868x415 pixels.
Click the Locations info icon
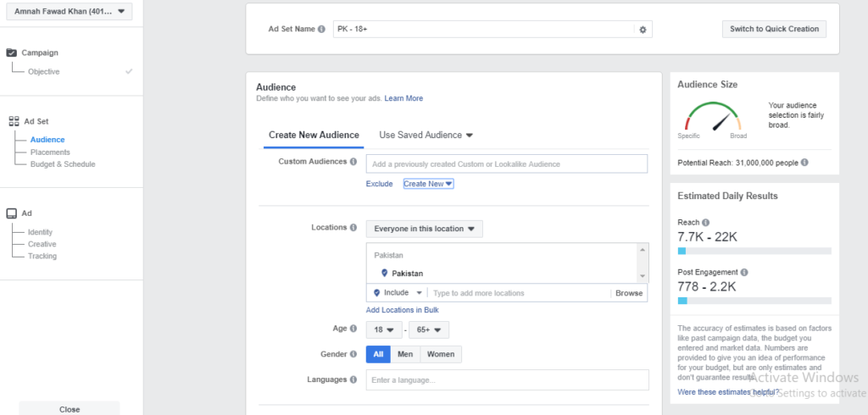click(353, 228)
